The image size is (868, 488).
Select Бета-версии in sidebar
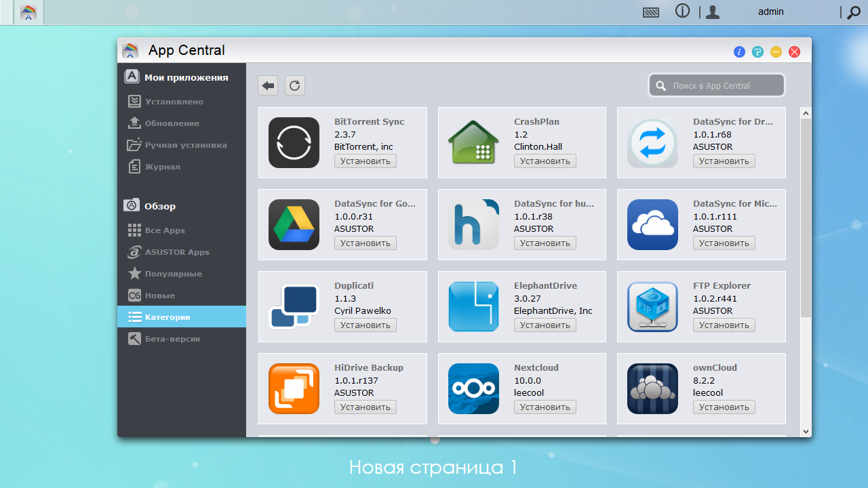click(182, 339)
